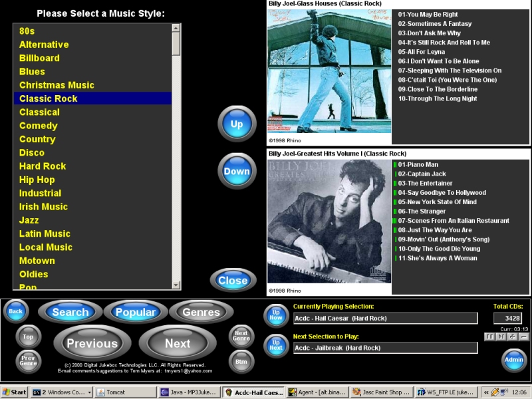The width and height of the screenshot is (532, 399).
Task: Select Alternative music style
Action: pos(92,45)
